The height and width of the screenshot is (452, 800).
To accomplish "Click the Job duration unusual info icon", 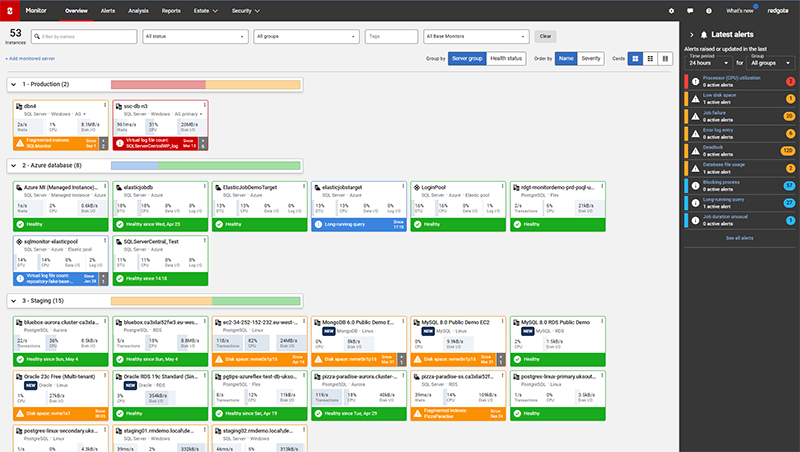I will click(x=695, y=220).
